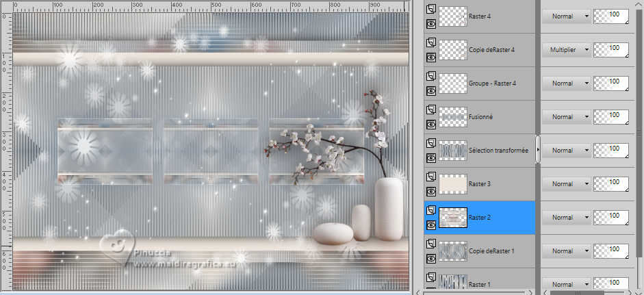Click the layer type icon of Raster 1
Viewport: 644px width, 295px height.
pyautogui.click(x=431, y=278)
